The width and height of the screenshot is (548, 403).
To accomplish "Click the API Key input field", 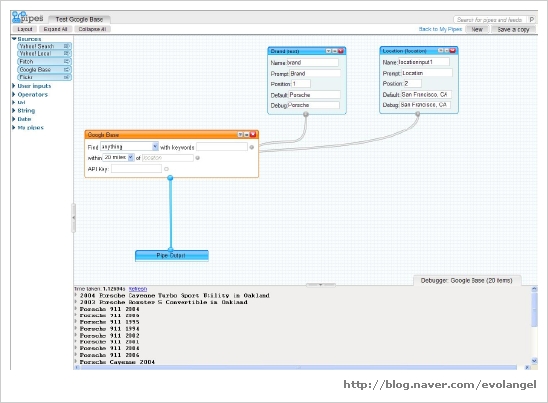I will 136,169.
